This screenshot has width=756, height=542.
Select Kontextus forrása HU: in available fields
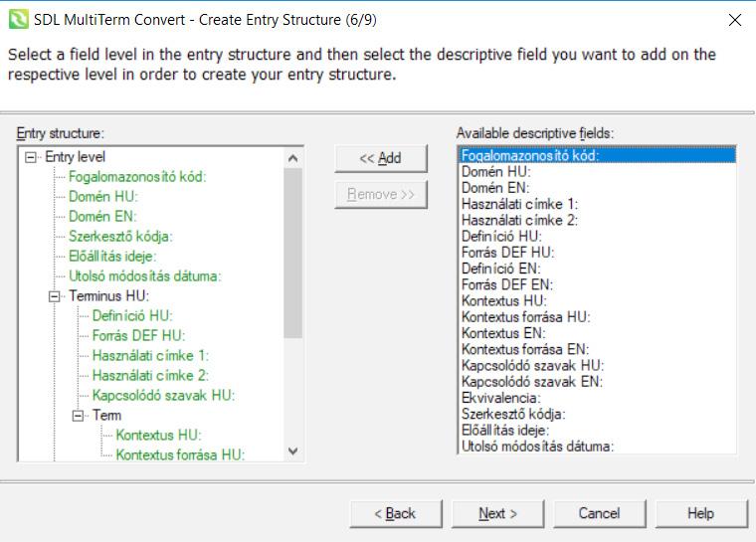pos(597,317)
